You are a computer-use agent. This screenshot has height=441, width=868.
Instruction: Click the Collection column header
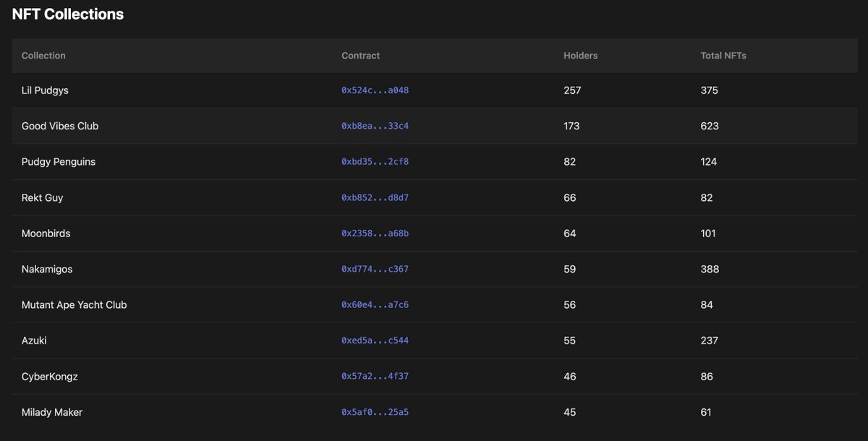pos(43,56)
